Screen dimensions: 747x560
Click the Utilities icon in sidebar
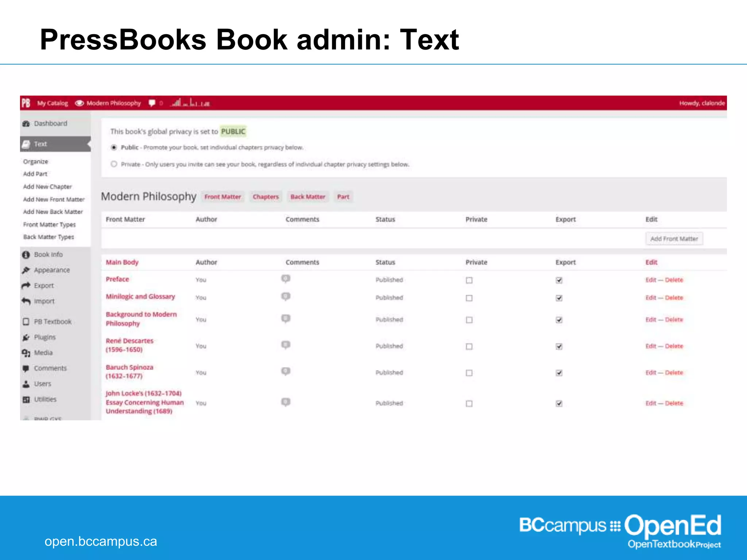(x=26, y=400)
